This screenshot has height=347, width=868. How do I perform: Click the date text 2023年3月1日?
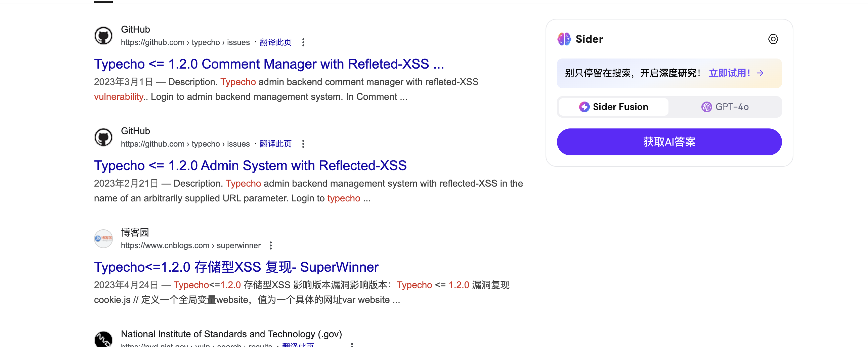123,82
